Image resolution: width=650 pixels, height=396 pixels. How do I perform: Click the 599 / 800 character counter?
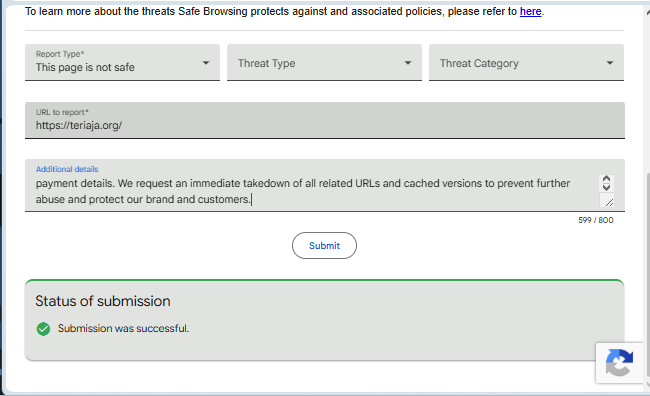[x=596, y=220]
